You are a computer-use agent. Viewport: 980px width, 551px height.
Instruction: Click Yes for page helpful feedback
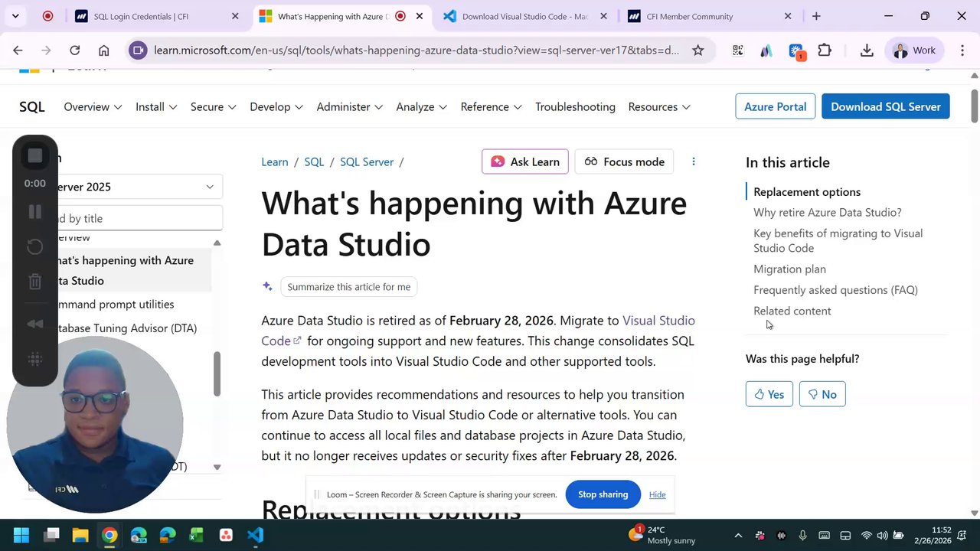pos(769,394)
